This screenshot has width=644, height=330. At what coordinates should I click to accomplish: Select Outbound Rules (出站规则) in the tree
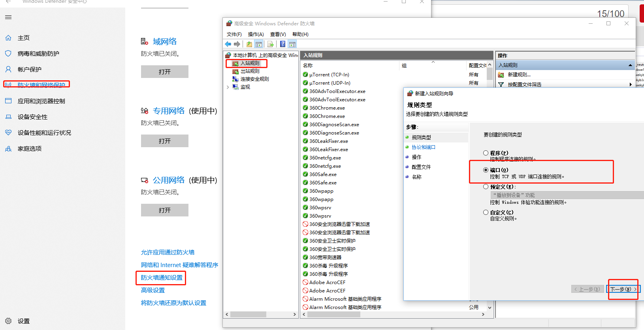coord(250,71)
